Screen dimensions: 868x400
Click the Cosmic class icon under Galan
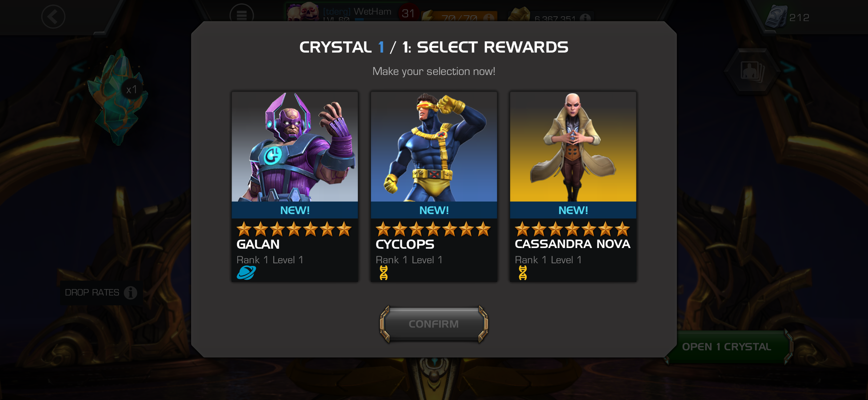246,273
